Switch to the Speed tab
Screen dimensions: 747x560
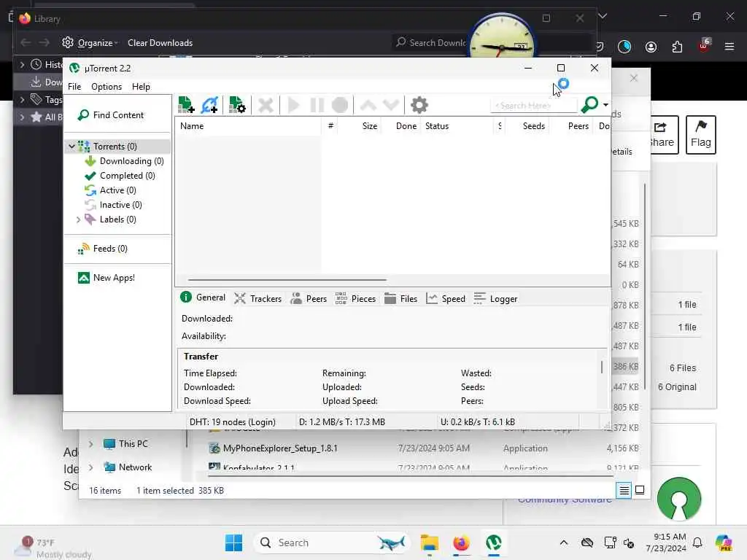[x=446, y=298]
